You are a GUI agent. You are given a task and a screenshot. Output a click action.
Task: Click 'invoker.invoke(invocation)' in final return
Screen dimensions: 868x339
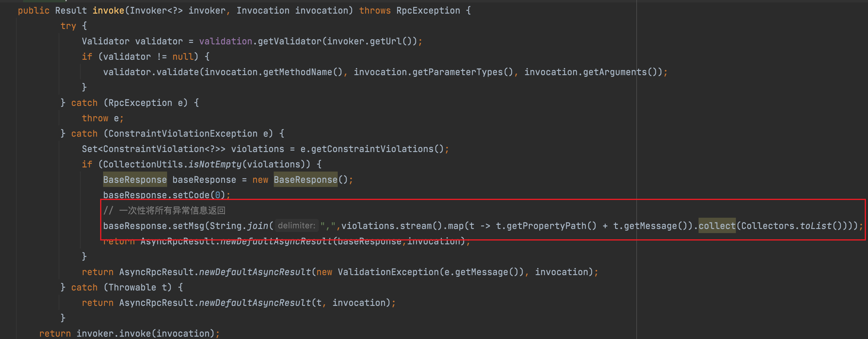point(145,334)
